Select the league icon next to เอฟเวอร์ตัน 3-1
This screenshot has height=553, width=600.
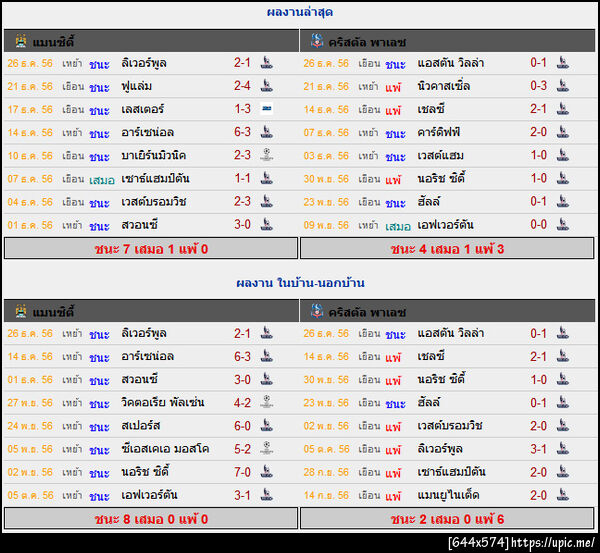[x=267, y=494]
